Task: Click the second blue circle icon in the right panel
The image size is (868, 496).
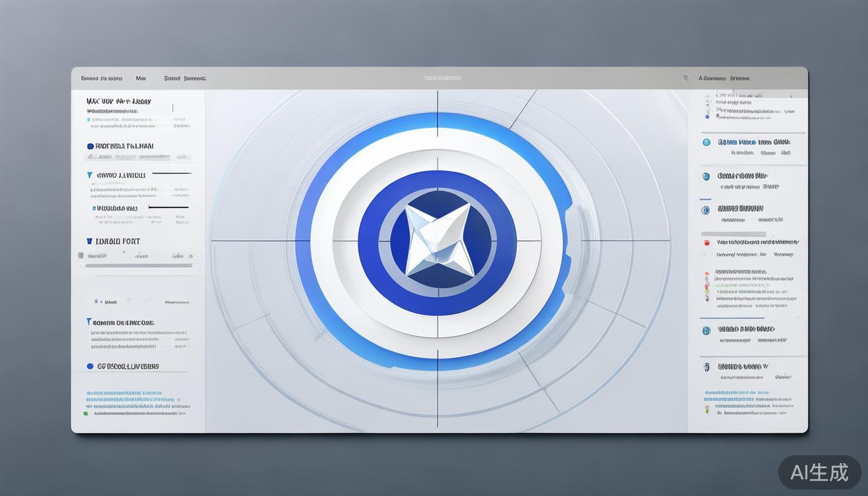Action: (x=706, y=176)
